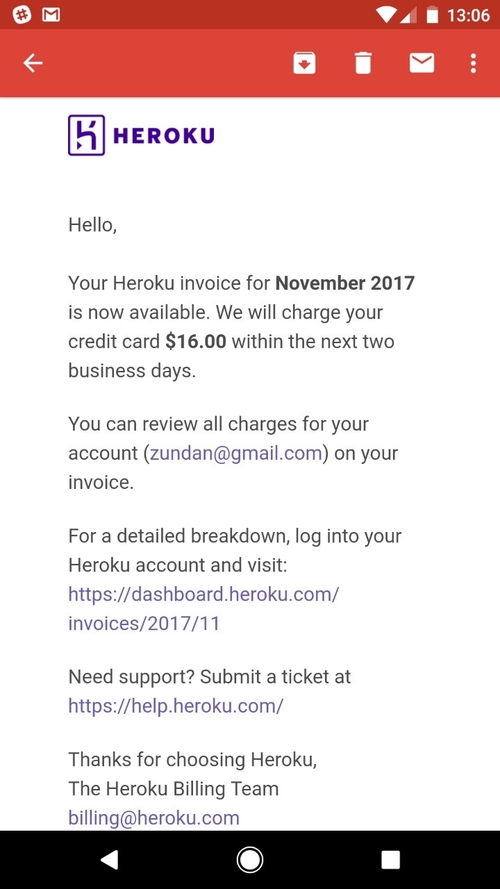The image size is (500, 889).
Task: Tap the bold $16.00 charge amount
Action: pos(196,341)
